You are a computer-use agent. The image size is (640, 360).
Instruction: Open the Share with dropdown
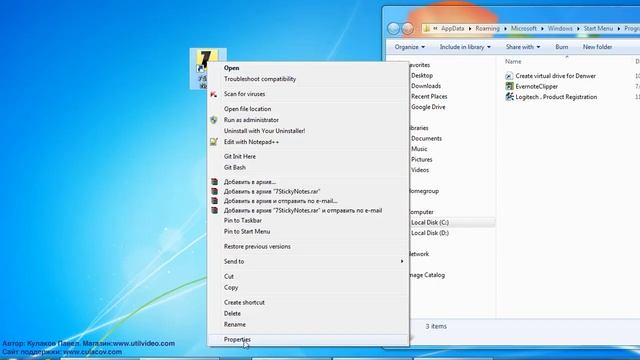click(x=523, y=47)
